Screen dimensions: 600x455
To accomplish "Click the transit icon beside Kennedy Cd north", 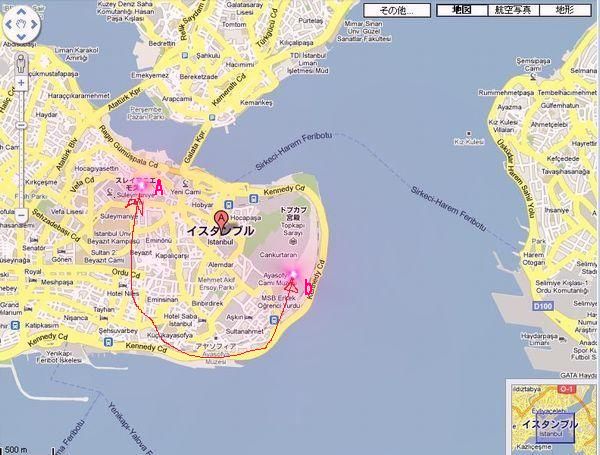I will (253, 199).
